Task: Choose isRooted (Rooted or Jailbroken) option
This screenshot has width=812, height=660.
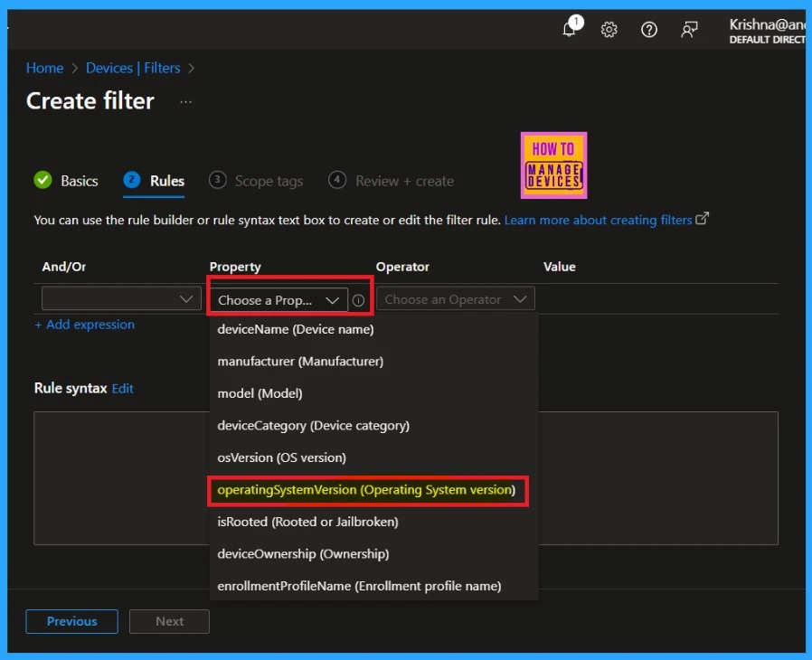Action: [x=373, y=522]
